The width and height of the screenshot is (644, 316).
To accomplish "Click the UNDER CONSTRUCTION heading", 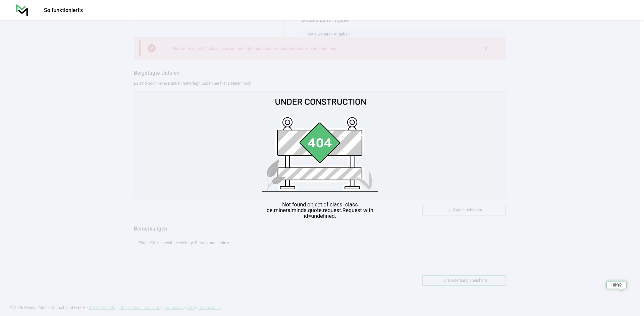I will tap(320, 102).
